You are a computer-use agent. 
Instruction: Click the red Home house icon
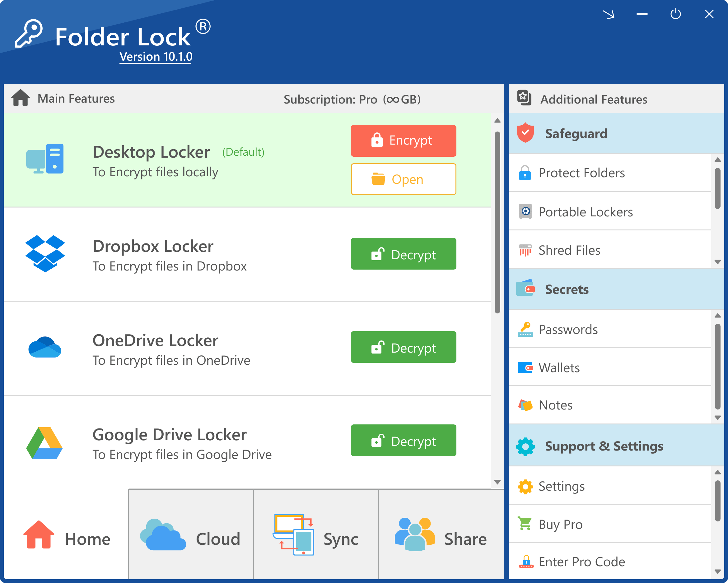coord(39,534)
